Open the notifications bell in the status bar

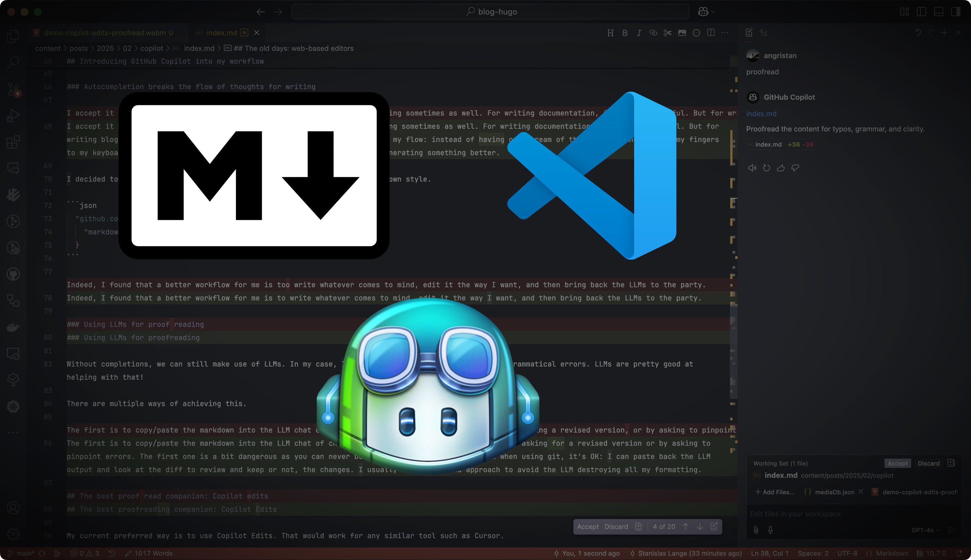(959, 553)
